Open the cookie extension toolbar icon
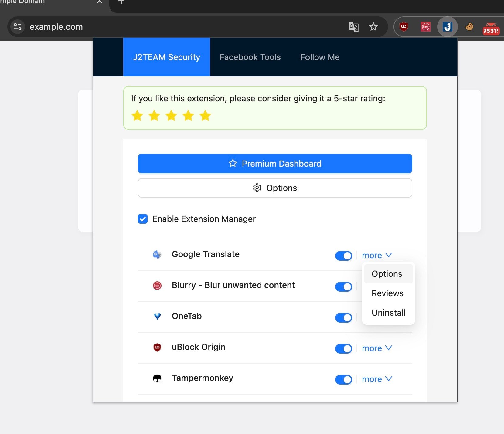This screenshot has height=434, width=504. [469, 27]
